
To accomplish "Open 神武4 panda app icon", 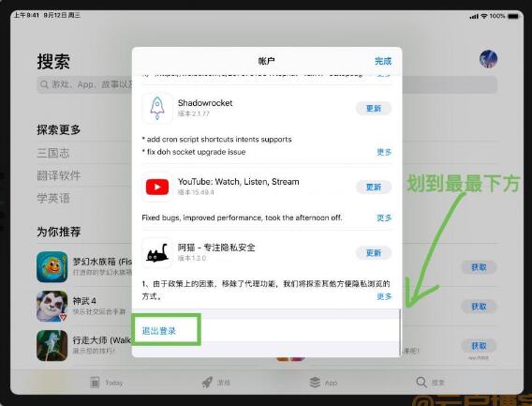I will pyautogui.click(x=52, y=306).
